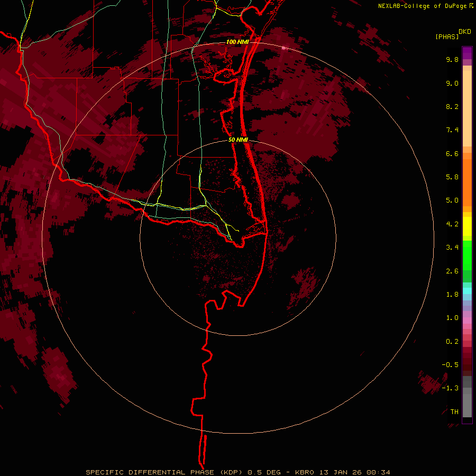Image resolution: width=476 pixels, height=476 pixels.
Task: Click the 7.4 scale value
Action: (x=452, y=130)
